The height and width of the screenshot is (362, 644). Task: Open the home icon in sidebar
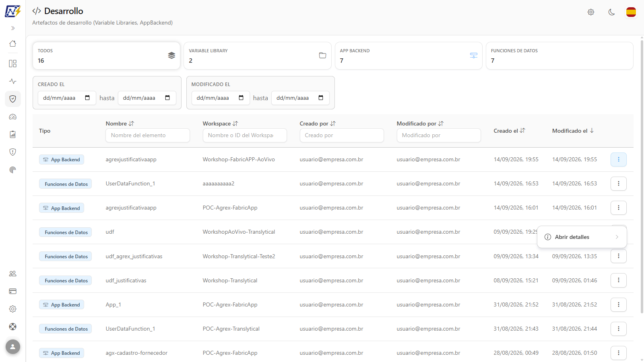tap(13, 43)
